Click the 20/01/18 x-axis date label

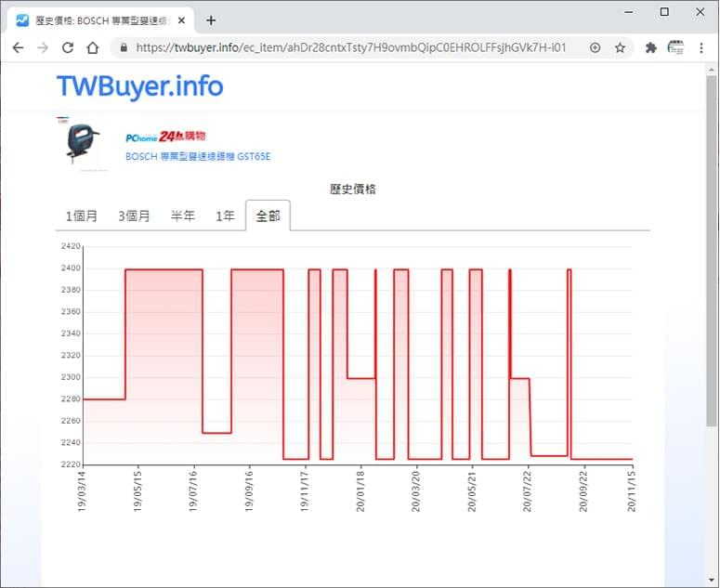coord(360,491)
